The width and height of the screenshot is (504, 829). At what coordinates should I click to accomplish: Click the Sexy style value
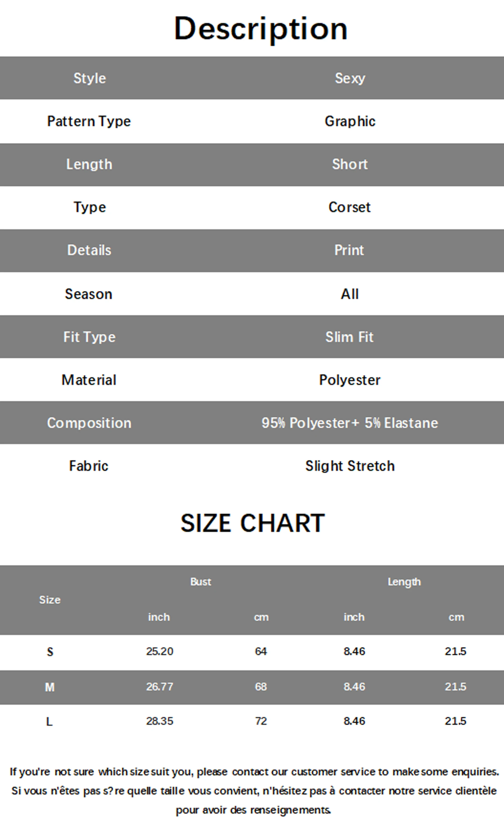(x=350, y=79)
